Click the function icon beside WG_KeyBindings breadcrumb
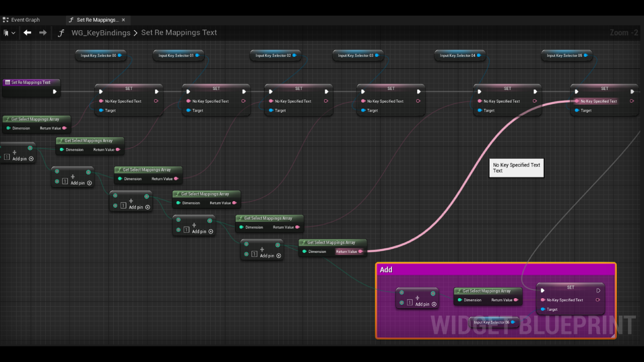 pyautogui.click(x=61, y=33)
